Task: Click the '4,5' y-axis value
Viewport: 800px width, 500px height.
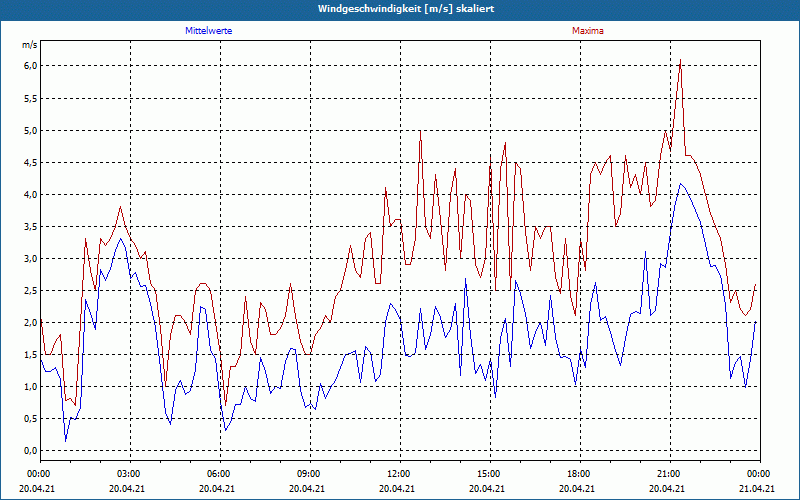Action: coord(30,162)
